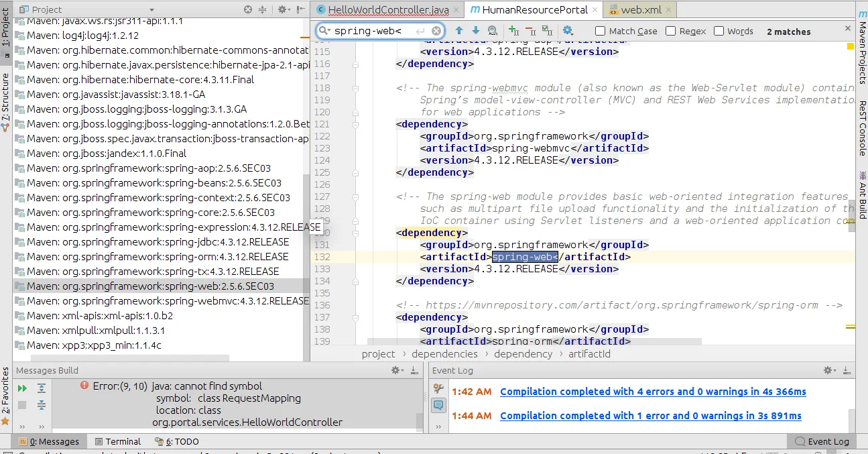Jump to previous search occurrence arrow
The image size is (868, 454).
click(459, 31)
